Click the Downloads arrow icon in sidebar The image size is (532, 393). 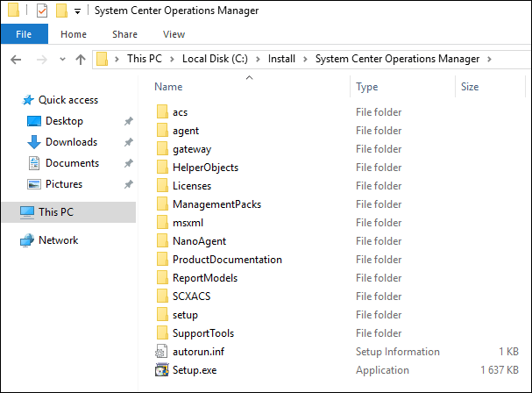coord(34,142)
